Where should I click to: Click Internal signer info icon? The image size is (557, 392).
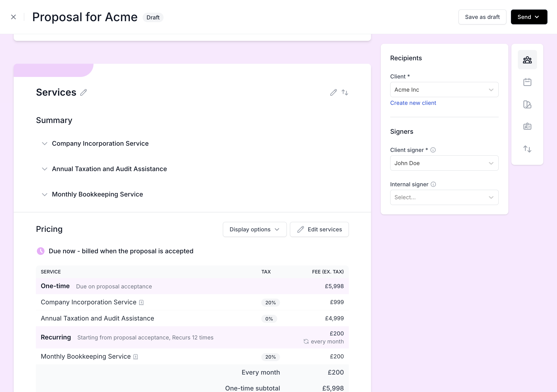433,184
